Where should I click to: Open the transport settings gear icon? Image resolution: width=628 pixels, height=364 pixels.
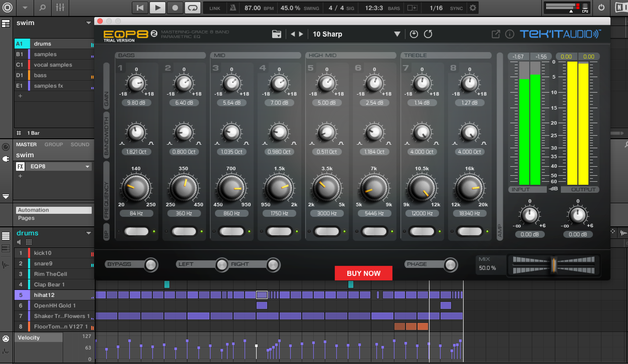[x=473, y=8]
